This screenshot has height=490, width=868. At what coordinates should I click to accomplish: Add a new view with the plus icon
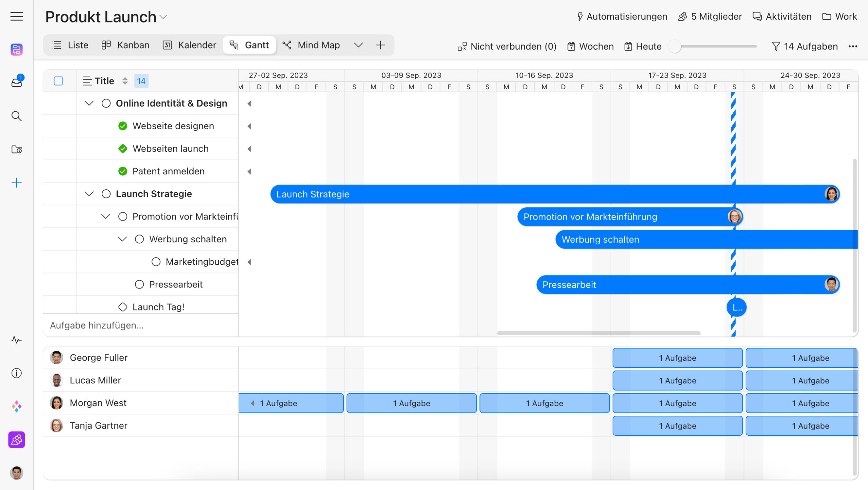(380, 45)
